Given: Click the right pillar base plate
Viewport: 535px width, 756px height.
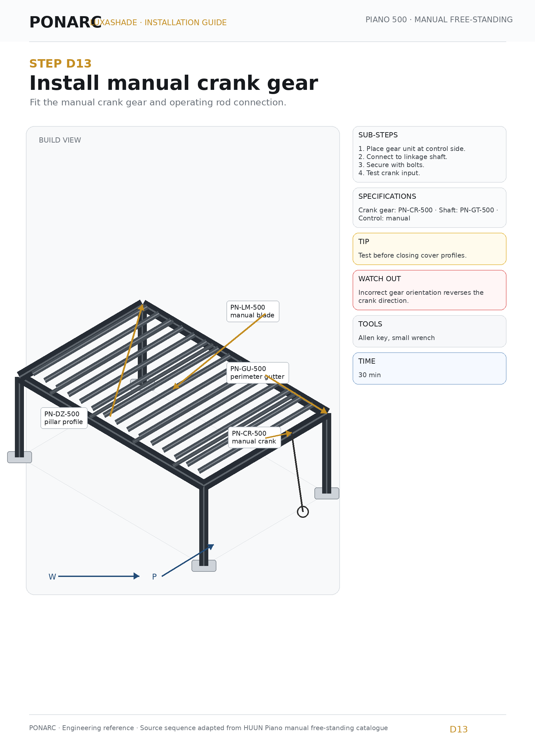Looking at the screenshot, I should [x=327, y=493].
